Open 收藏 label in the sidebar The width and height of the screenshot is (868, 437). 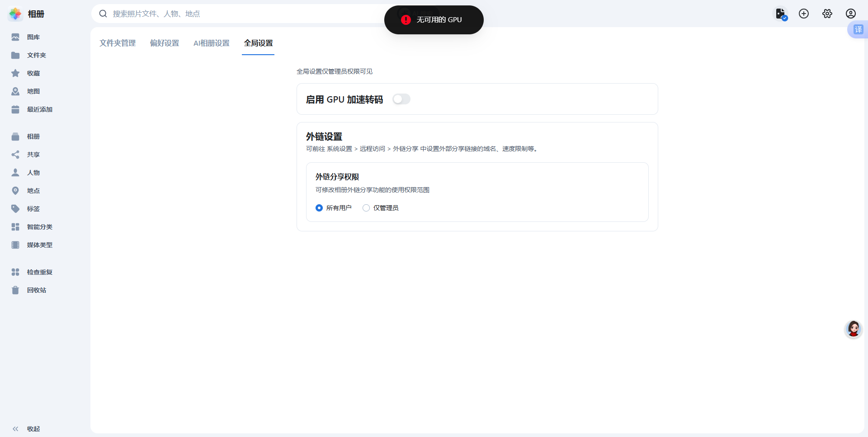[x=33, y=73]
